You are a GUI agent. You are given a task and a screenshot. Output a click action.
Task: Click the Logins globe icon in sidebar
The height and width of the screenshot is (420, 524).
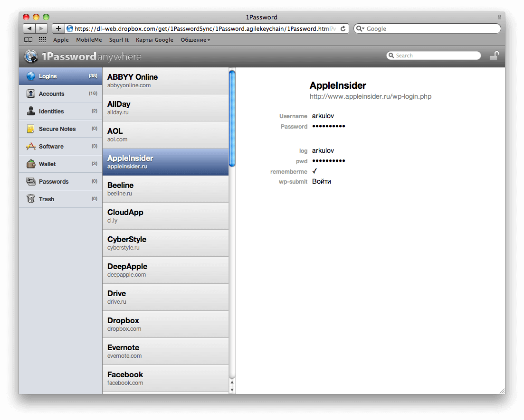pyautogui.click(x=31, y=76)
